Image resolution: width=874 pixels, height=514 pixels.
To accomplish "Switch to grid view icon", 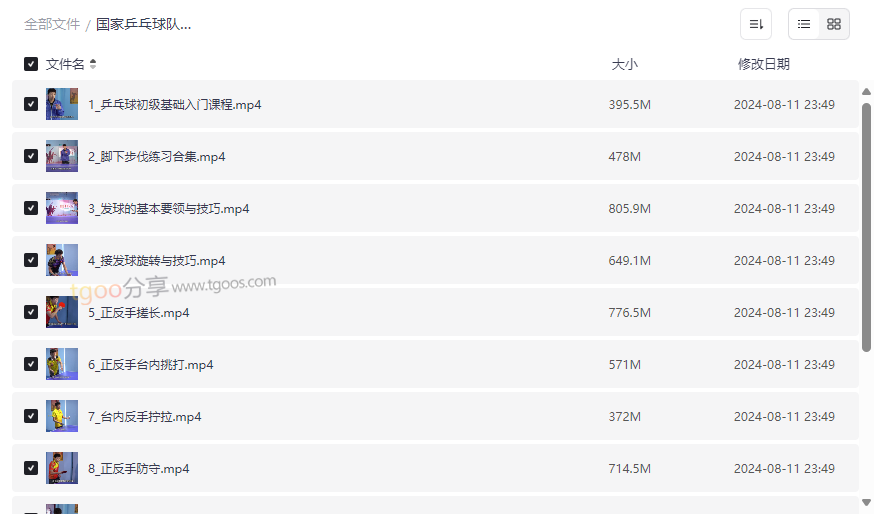I will tap(834, 24).
